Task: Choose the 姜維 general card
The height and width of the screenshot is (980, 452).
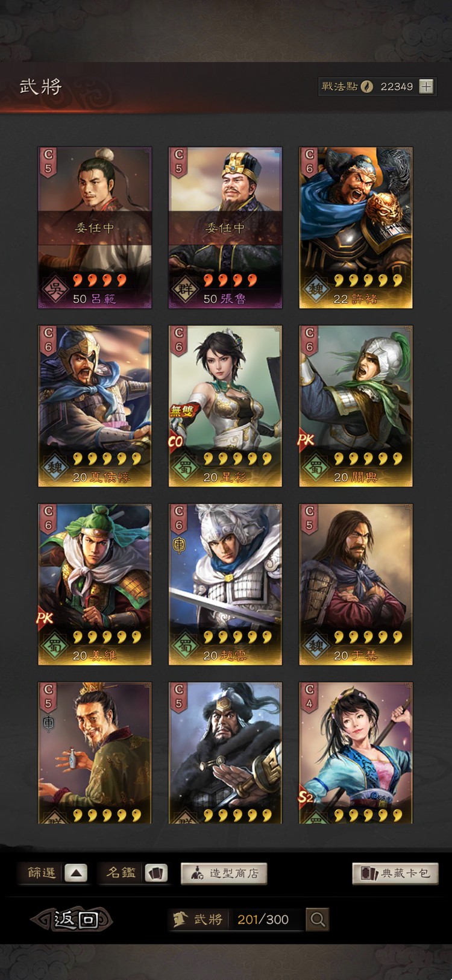Action: point(95,585)
